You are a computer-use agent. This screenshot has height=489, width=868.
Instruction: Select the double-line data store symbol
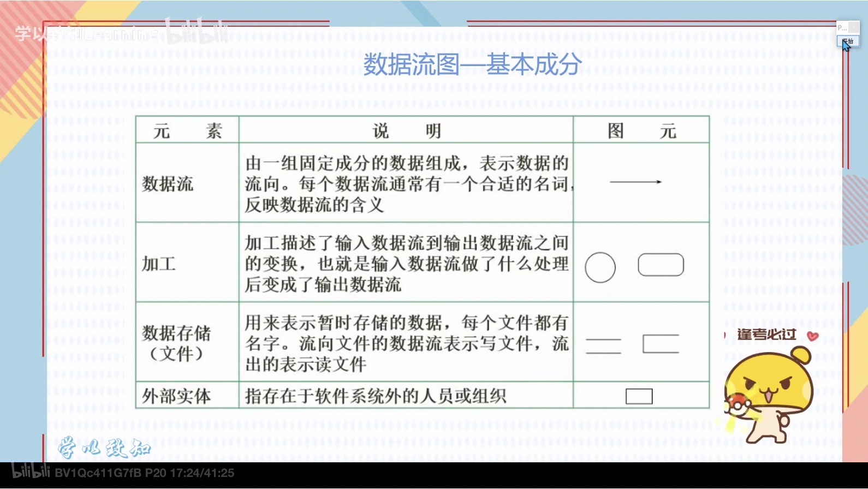click(x=603, y=346)
